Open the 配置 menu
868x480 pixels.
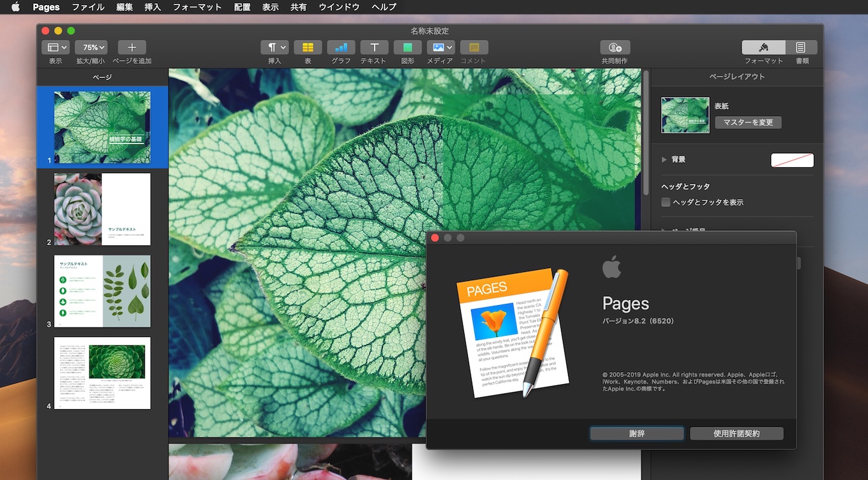coord(243,7)
